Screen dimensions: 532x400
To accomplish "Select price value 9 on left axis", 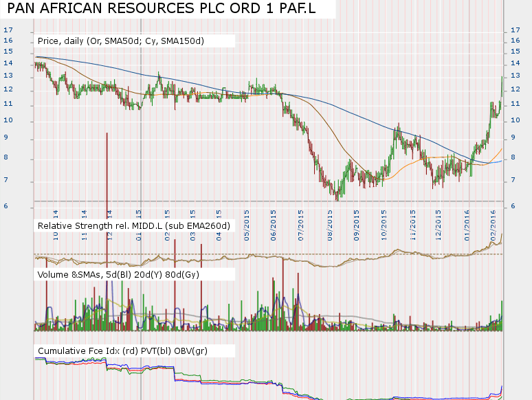I will pyautogui.click(x=5, y=137).
